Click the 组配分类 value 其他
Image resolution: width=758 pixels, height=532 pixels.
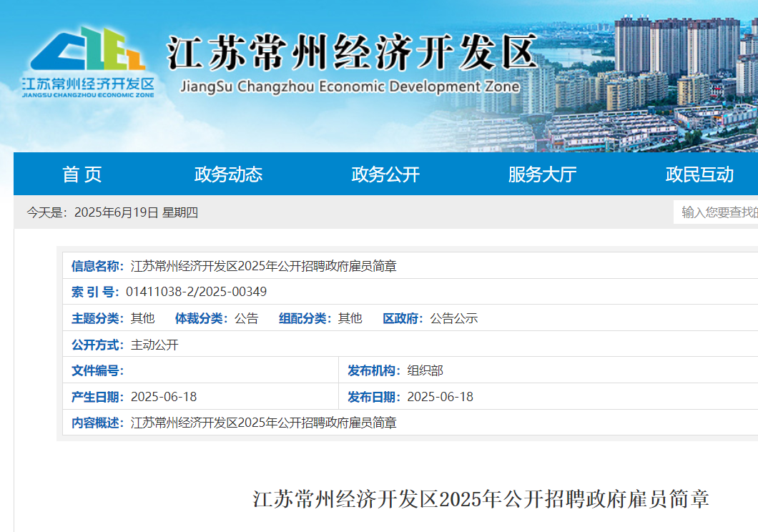[x=350, y=318]
